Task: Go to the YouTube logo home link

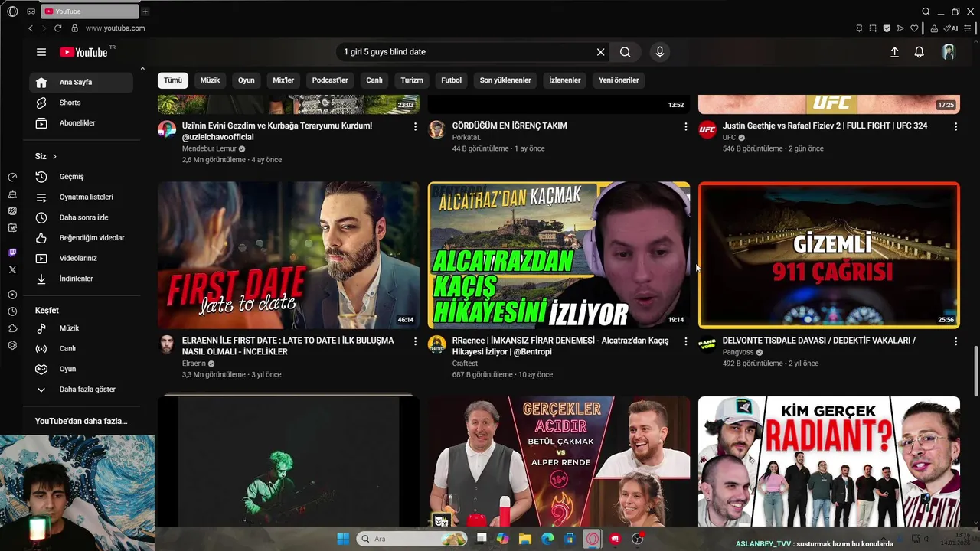Action: [x=83, y=52]
